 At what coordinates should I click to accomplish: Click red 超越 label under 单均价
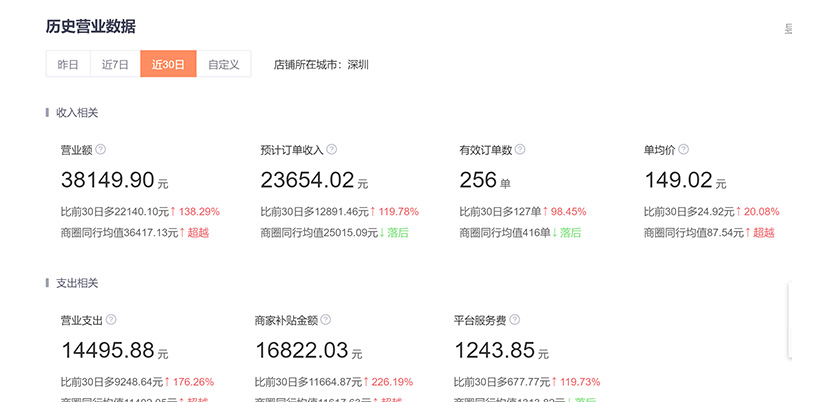point(763,233)
